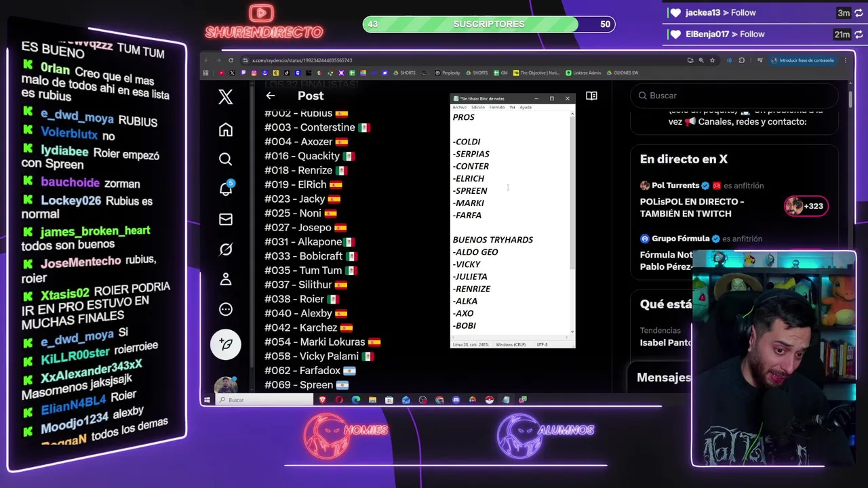This screenshot has height=488, width=868.
Task: Open GM bookmark
Action: click(x=501, y=73)
